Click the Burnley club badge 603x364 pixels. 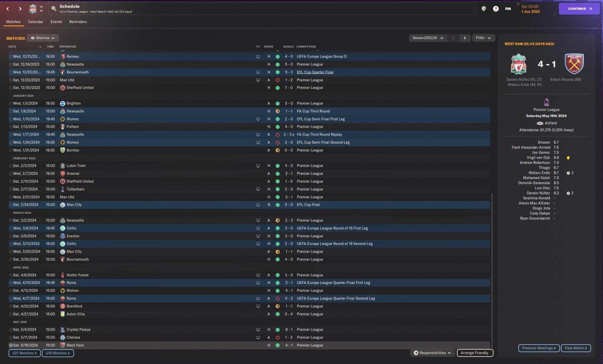pos(63,150)
